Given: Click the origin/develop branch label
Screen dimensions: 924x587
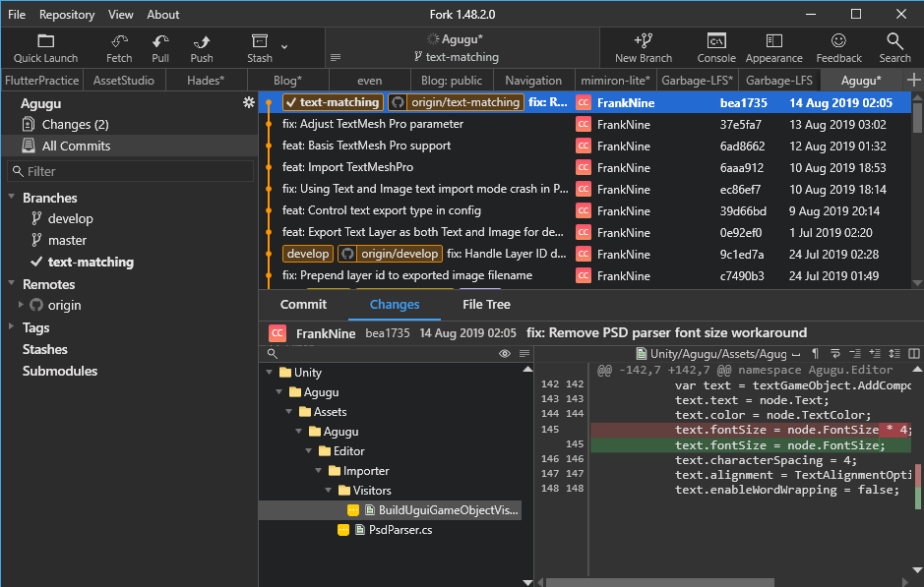Looking at the screenshot, I should pos(390,254).
